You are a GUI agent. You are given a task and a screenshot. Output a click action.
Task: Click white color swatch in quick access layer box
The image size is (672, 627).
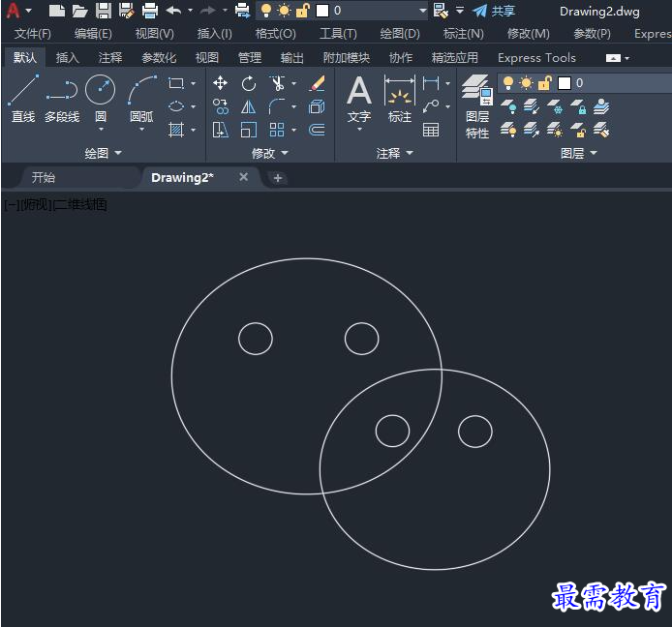[x=322, y=11]
